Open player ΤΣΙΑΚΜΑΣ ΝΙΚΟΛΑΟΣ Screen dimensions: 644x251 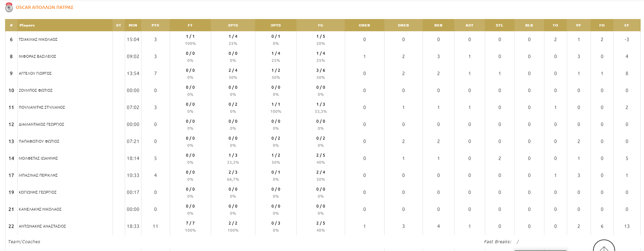pos(38,40)
